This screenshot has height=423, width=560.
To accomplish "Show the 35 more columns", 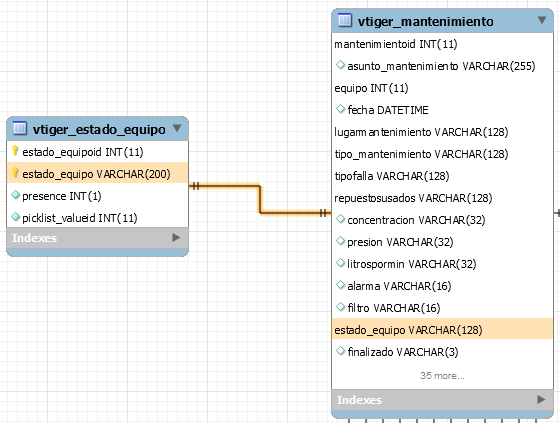I will tap(442, 375).
